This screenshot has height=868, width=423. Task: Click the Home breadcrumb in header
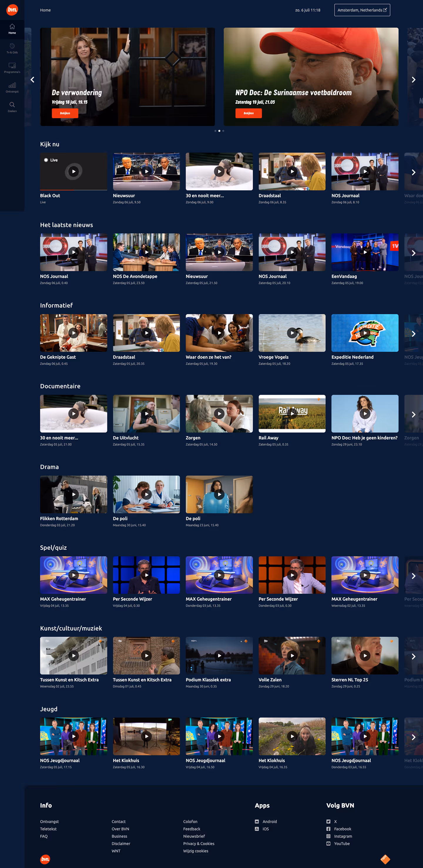pyautogui.click(x=45, y=10)
